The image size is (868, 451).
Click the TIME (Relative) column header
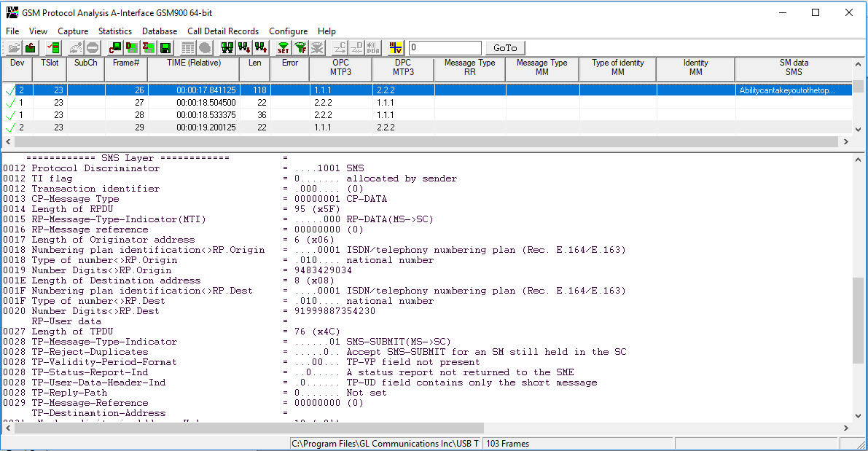(194, 69)
